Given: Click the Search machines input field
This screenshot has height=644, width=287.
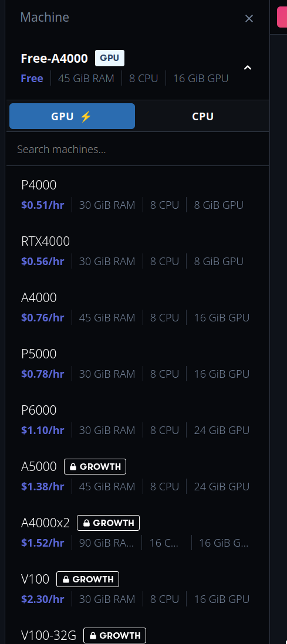Looking at the screenshot, I should 138,149.
